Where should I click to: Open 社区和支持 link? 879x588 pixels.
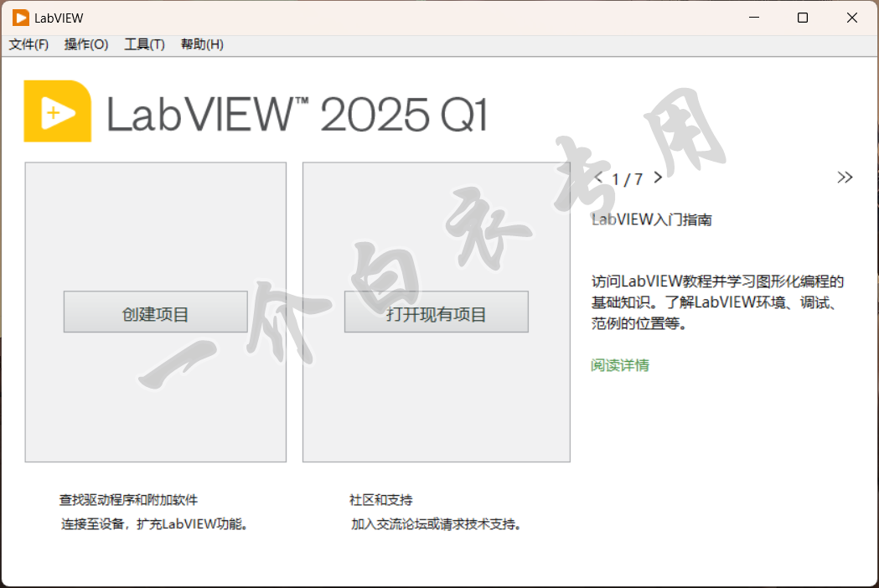[380, 500]
